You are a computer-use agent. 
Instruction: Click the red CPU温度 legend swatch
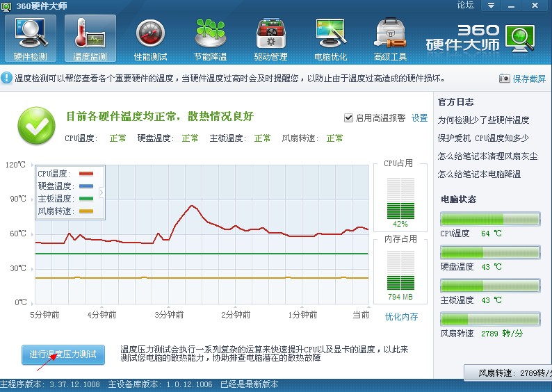86,174
